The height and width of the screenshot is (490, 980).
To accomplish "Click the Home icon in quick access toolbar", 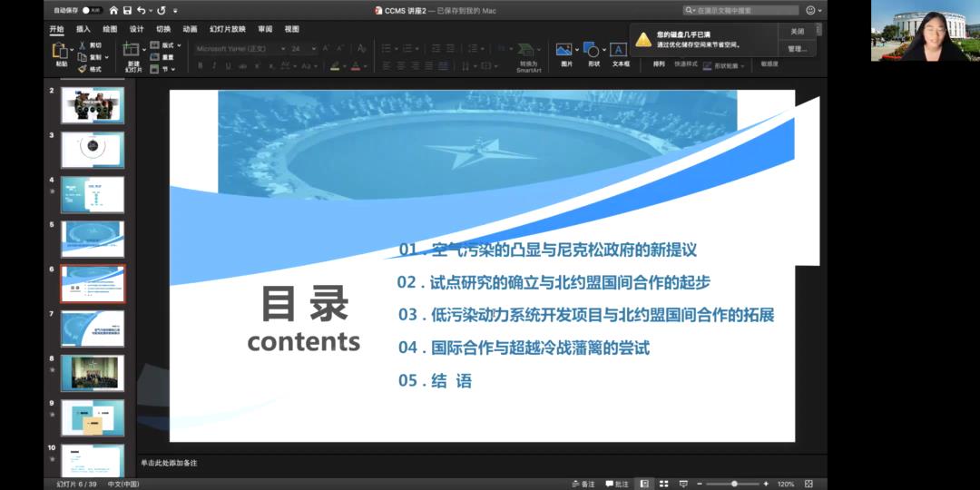I will (113, 10).
